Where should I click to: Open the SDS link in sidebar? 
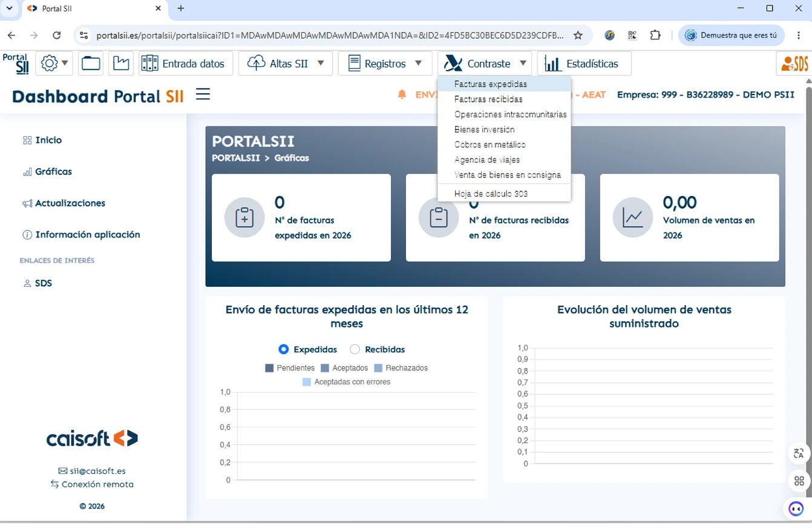tap(38, 283)
